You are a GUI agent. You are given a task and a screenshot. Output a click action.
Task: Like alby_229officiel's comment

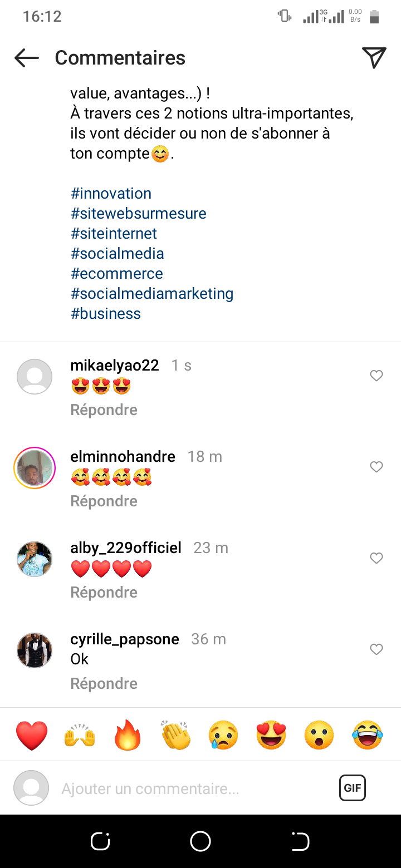coord(376,558)
